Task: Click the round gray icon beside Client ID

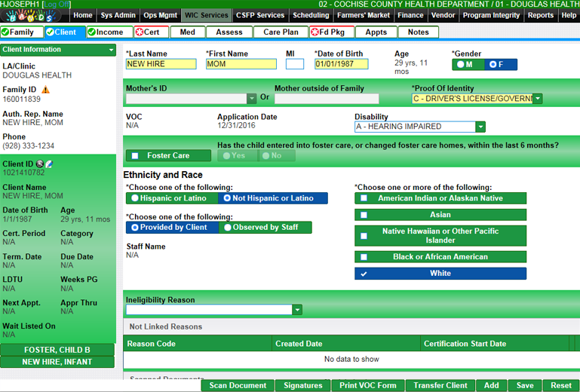Action: 39,164
